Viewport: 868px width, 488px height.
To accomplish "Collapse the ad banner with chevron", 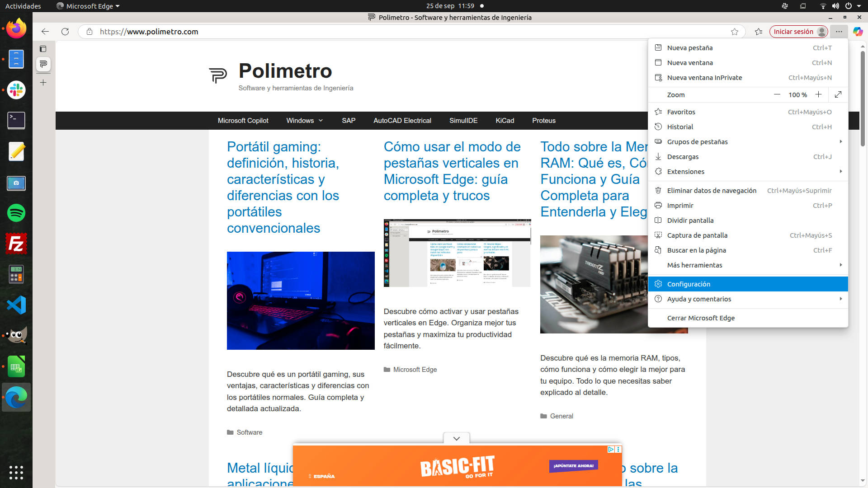I will coord(457,438).
